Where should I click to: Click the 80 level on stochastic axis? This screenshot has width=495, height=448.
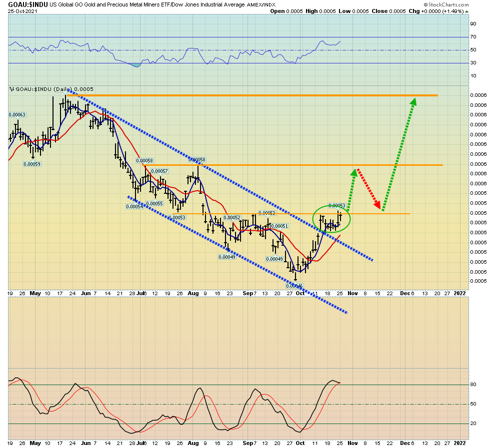click(x=472, y=385)
